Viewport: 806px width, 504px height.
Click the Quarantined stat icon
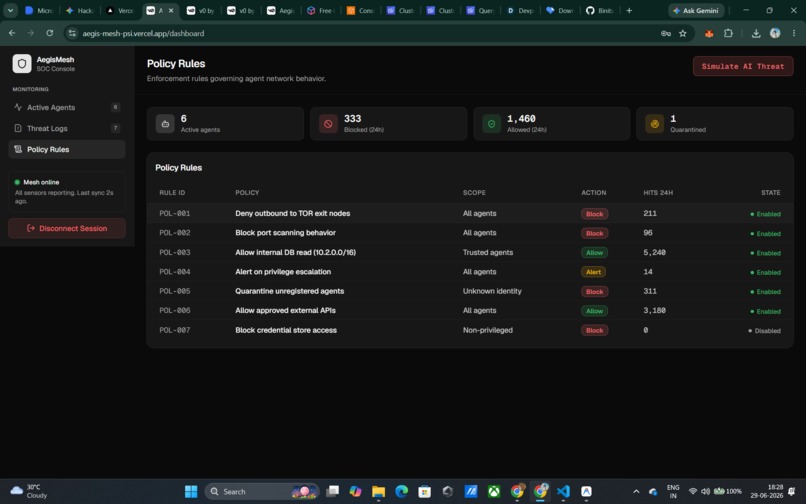(x=654, y=124)
